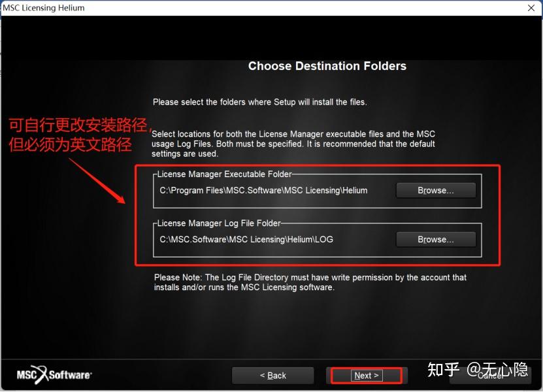Click the Choose Destination Folders heading
543x392 pixels.
[327, 66]
